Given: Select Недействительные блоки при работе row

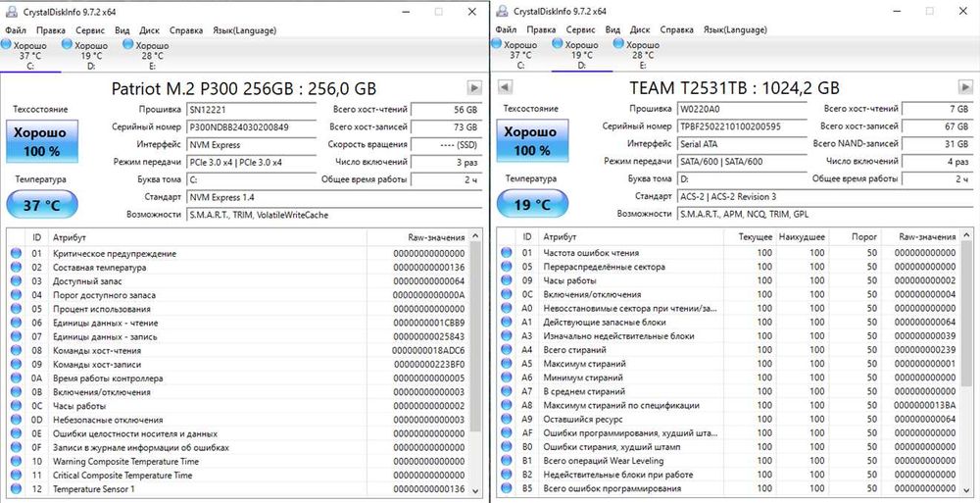Looking at the screenshot, I should [x=728, y=475].
